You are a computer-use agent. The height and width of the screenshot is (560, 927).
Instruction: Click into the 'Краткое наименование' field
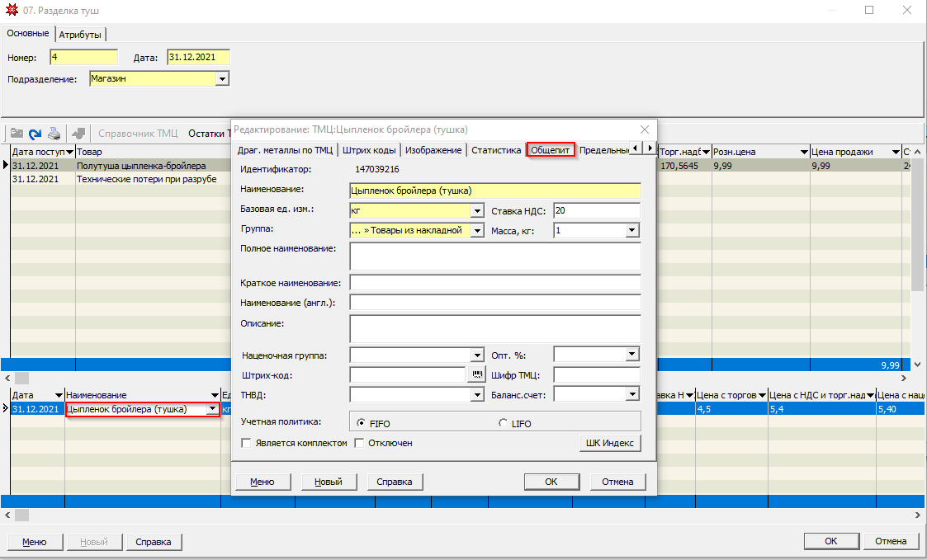click(x=495, y=282)
